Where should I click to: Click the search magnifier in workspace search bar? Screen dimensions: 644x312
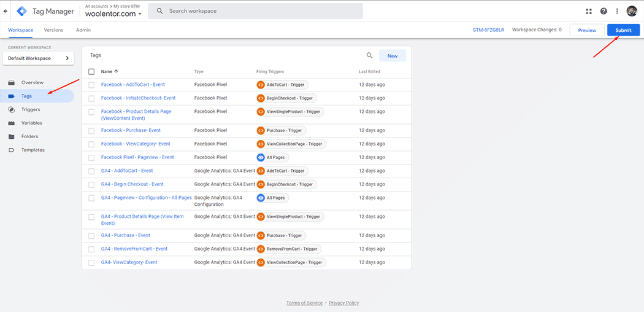[x=159, y=11]
